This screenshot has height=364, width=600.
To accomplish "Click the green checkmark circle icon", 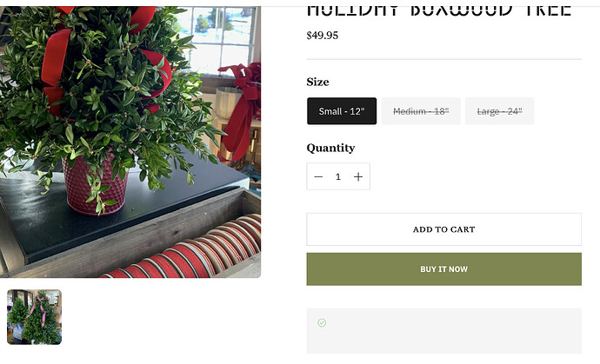I will pyautogui.click(x=322, y=323).
